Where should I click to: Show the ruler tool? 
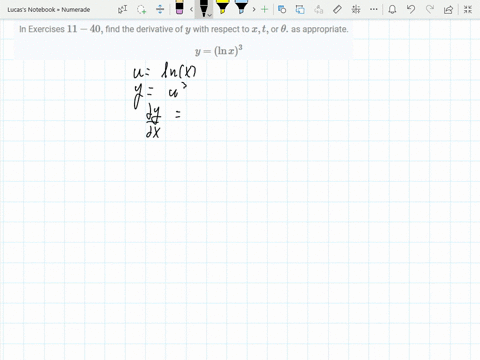[x=337, y=9]
